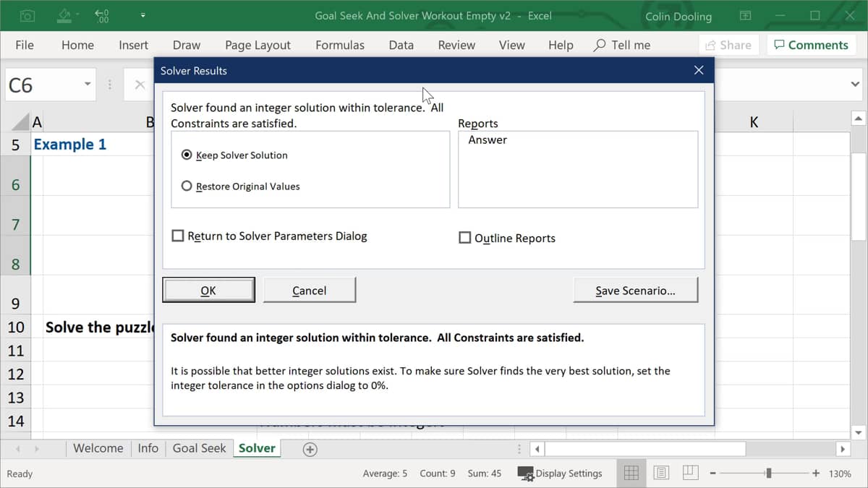
Task: Click the Name Box showing C6
Action: [x=42, y=85]
